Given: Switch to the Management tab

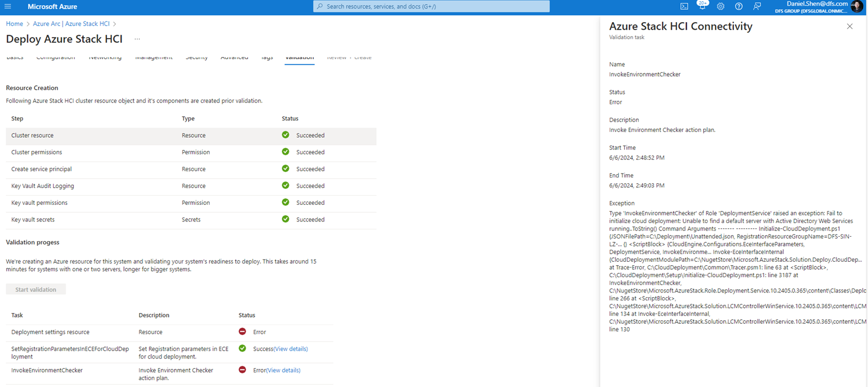Looking at the screenshot, I should pos(154,57).
